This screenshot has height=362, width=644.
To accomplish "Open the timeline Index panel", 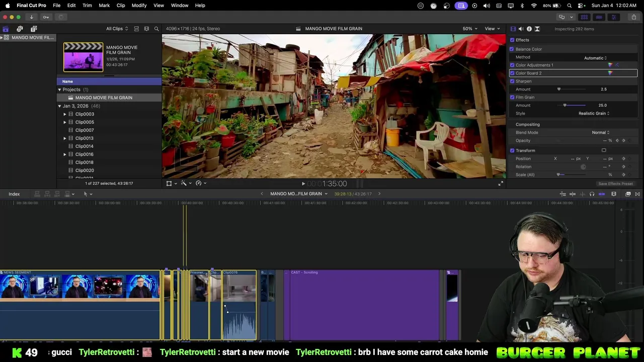I will [14, 194].
